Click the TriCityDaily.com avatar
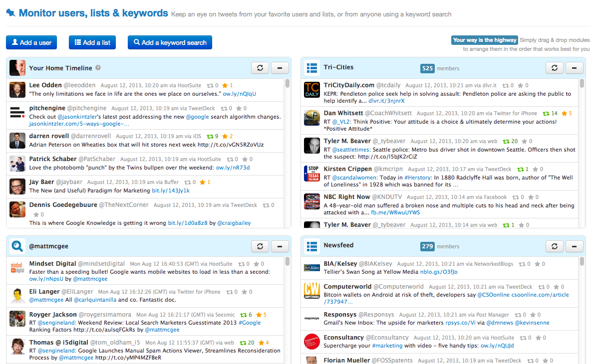The height and width of the screenshot is (364, 594). (312, 90)
